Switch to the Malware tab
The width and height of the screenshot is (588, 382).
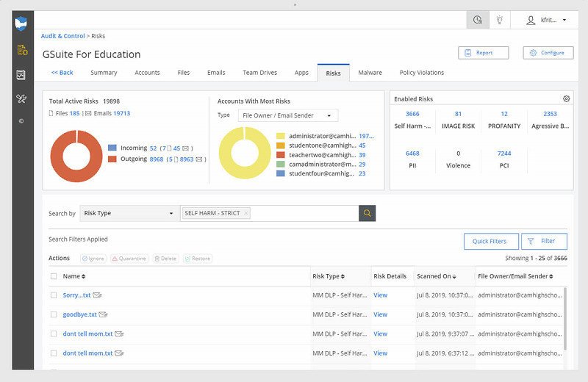370,73
